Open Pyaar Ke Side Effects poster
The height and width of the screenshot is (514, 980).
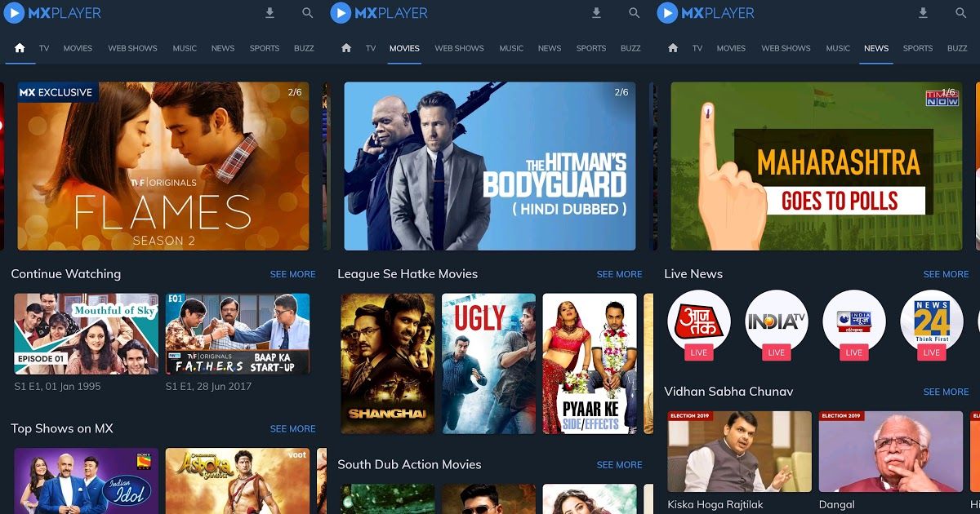(590, 364)
